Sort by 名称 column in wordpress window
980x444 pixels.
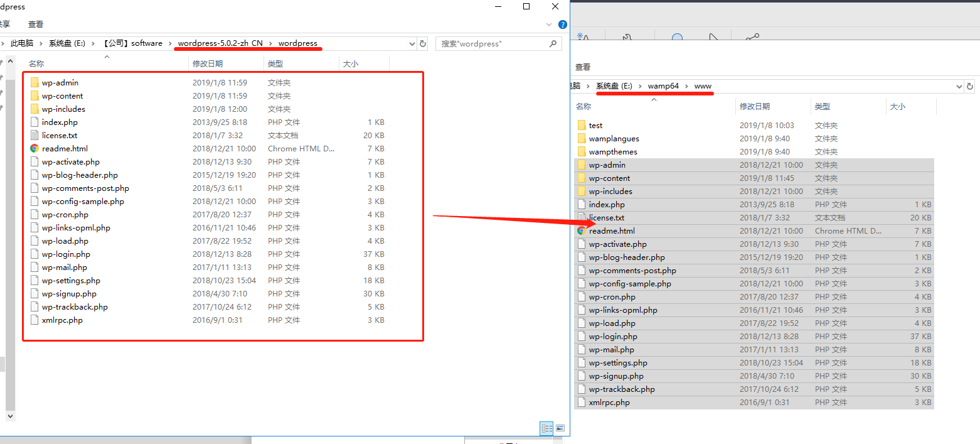[x=36, y=63]
